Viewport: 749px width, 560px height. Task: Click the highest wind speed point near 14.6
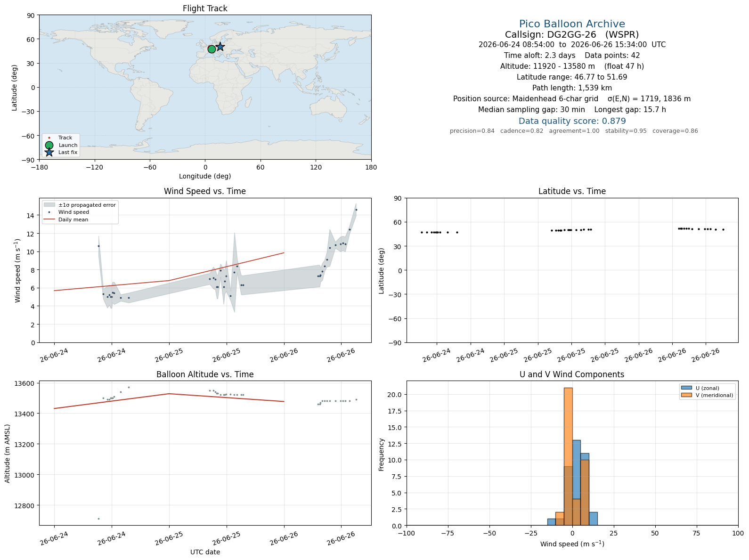pyautogui.click(x=356, y=210)
